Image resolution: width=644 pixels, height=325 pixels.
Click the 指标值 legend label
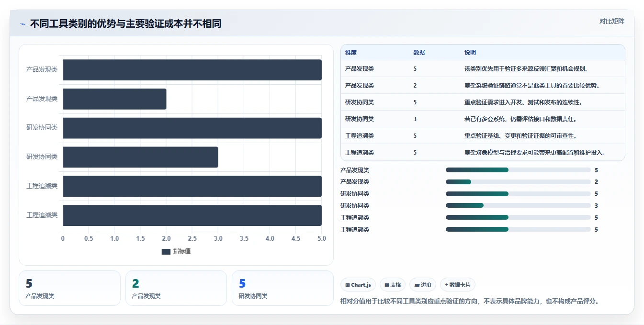point(182,251)
